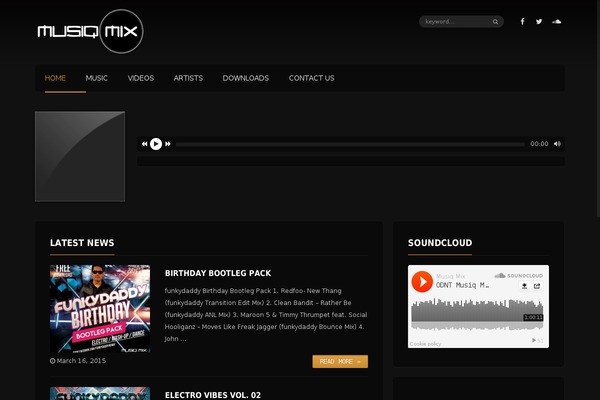Open the Electro Vibes Vol. 02 headline
This screenshot has width=600, height=400.
pyautogui.click(x=213, y=395)
